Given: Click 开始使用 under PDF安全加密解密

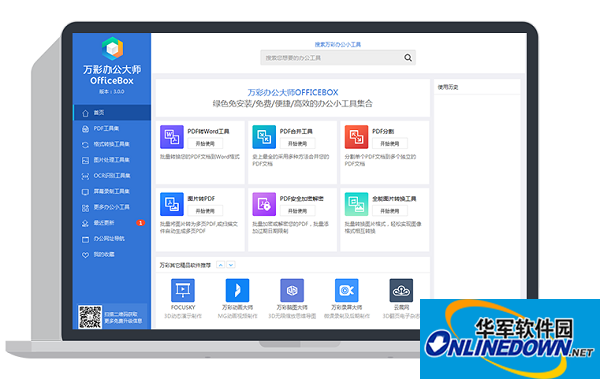Looking at the screenshot, I should (297, 211).
